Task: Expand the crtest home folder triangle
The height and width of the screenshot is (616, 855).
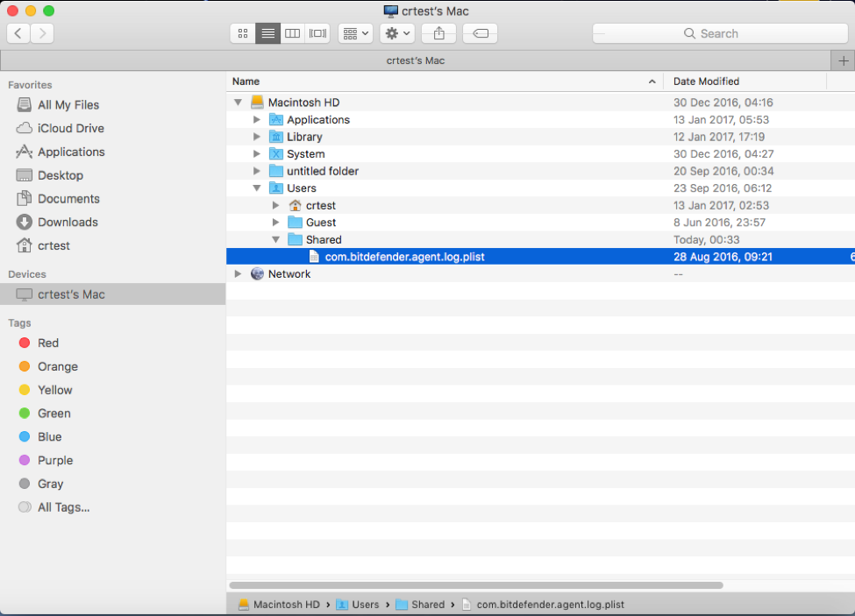Action: click(276, 205)
